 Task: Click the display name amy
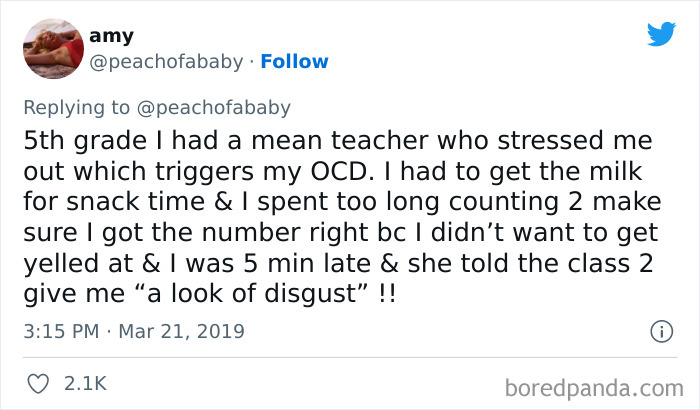112,36
